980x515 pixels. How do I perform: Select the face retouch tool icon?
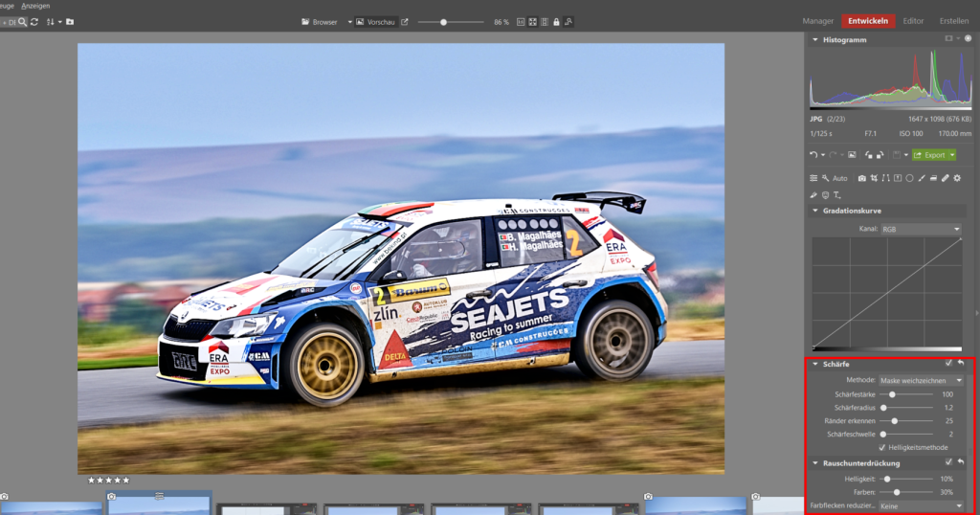coord(826,195)
